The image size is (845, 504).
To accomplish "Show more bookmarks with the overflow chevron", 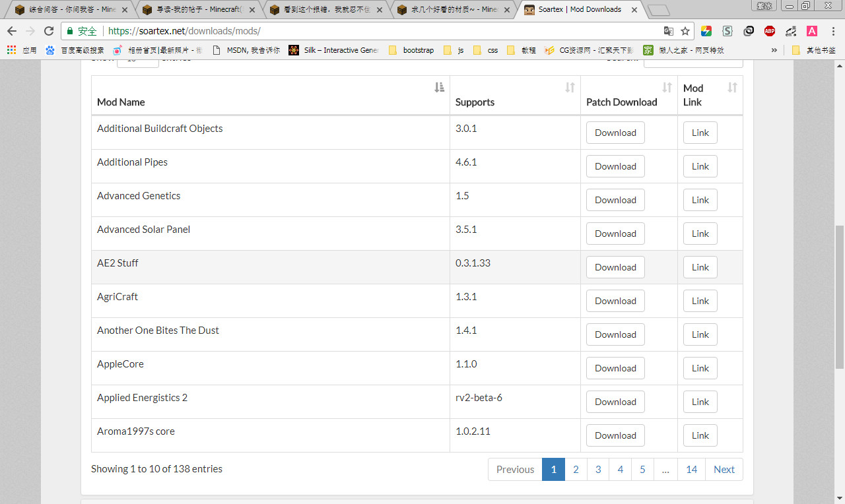I will (x=774, y=50).
